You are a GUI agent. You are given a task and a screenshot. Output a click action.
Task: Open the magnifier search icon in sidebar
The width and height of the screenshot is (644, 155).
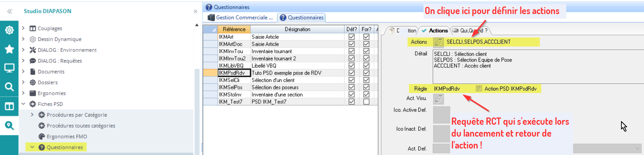pyautogui.click(x=9, y=87)
